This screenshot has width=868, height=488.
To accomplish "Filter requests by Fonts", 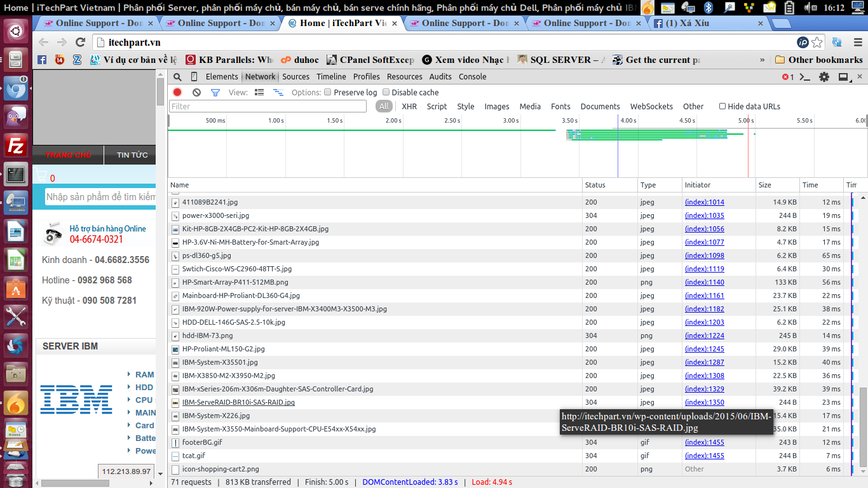I will click(560, 106).
